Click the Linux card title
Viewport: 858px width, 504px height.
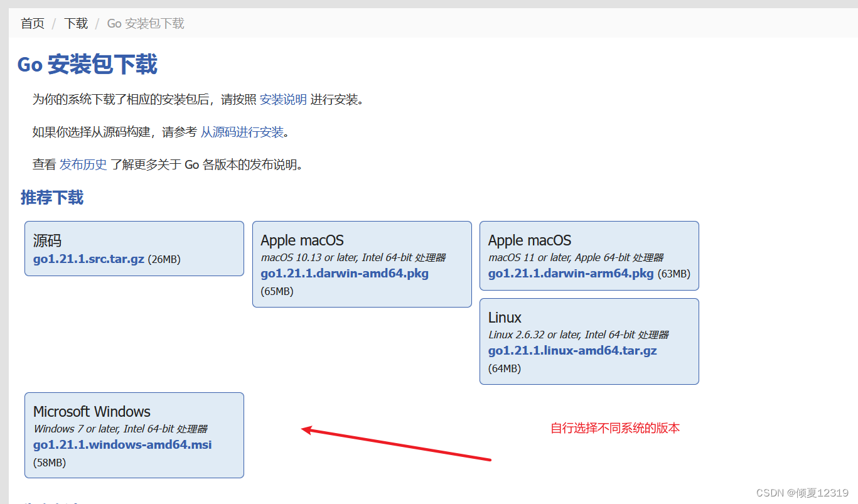click(505, 318)
